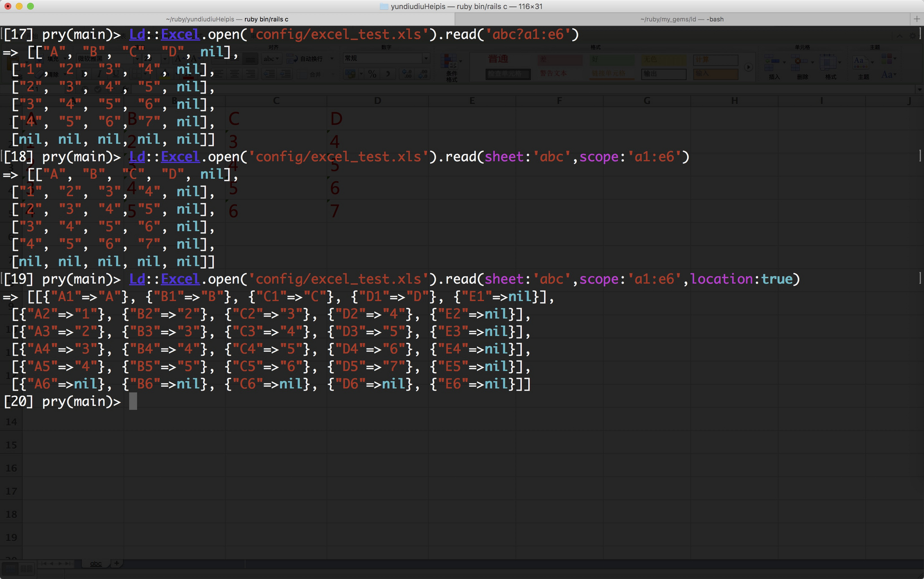Apply the Output (输出) cell style

tap(664, 74)
